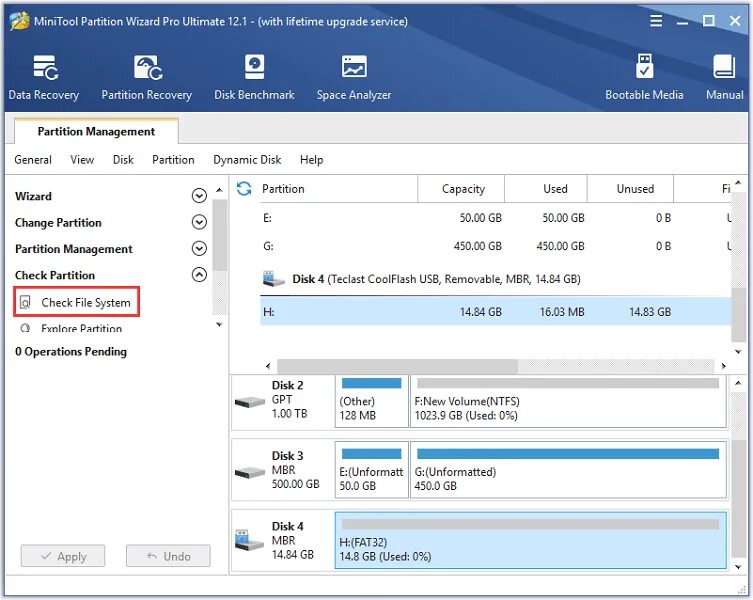This screenshot has height=600, width=753.
Task: Click the sidebar scroll up arrow
Action: 219,190
